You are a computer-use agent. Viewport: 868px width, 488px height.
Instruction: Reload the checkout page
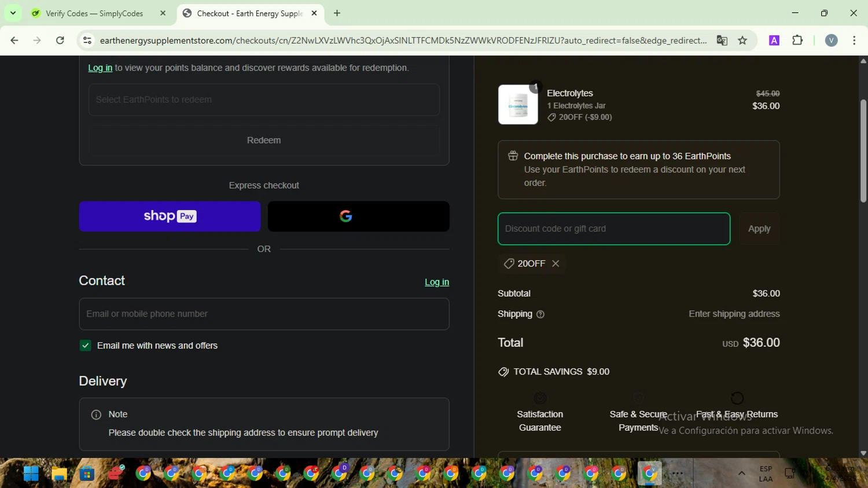point(60,41)
